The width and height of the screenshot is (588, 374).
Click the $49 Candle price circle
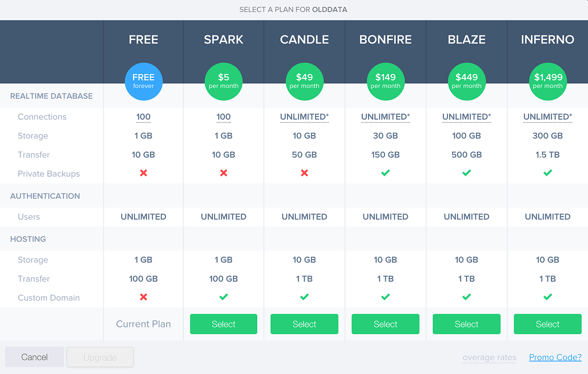coord(304,81)
